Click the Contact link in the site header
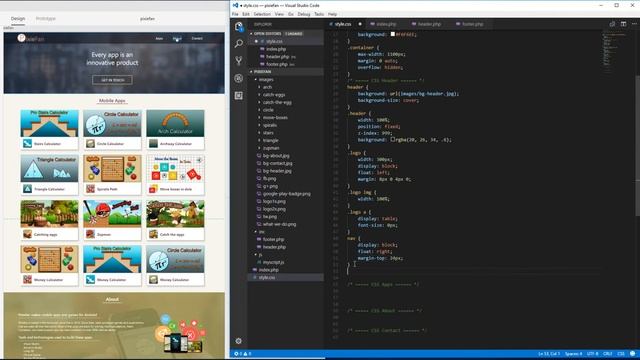 click(197, 38)
